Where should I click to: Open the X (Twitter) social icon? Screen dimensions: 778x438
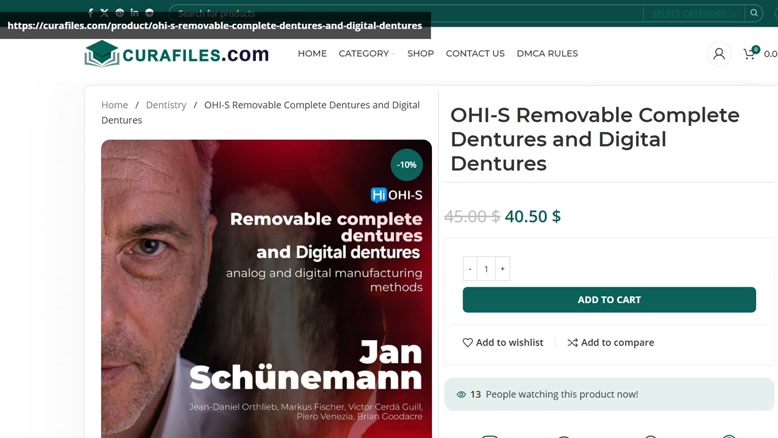point(104,13)
